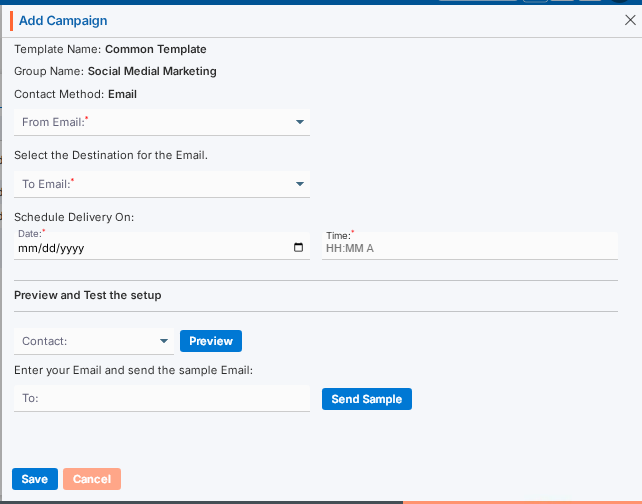Expand the To Email dropdown arrow
642x504 pixels.
tap(299, 184)
